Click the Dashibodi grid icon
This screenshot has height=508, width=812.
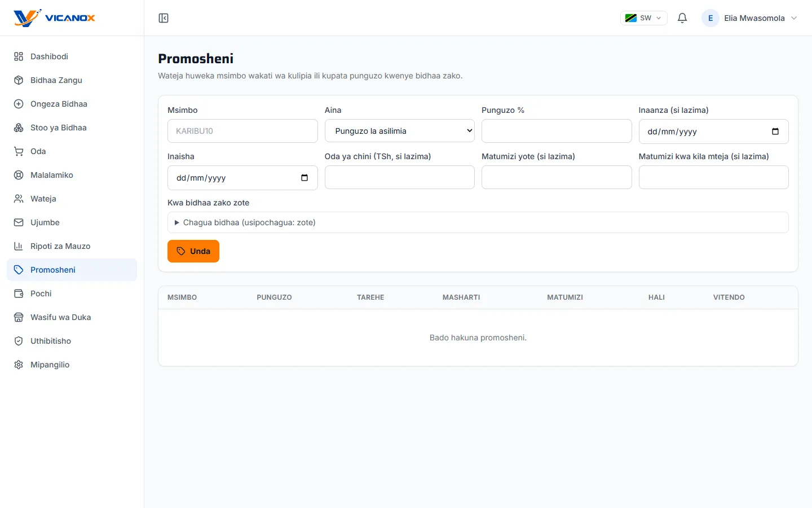[19, 56]
